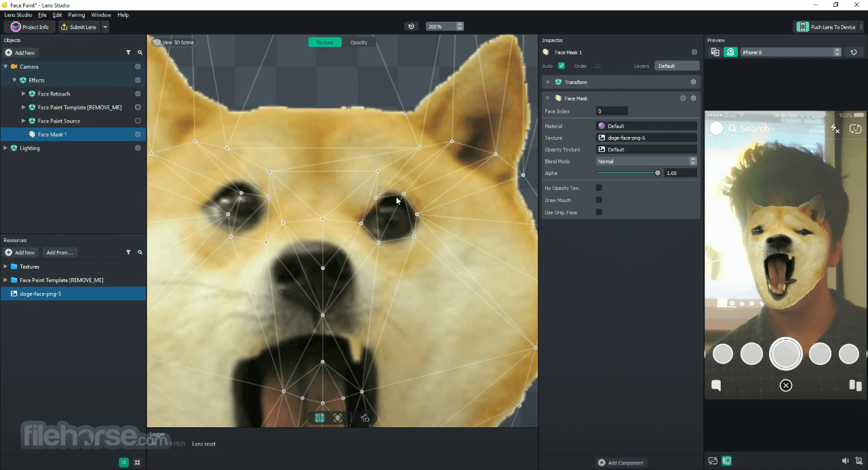Toggle Face Retouch enabled checkbox
This screenshot has width=868, height=470.
pyautogui.click(x=138, y=94)
